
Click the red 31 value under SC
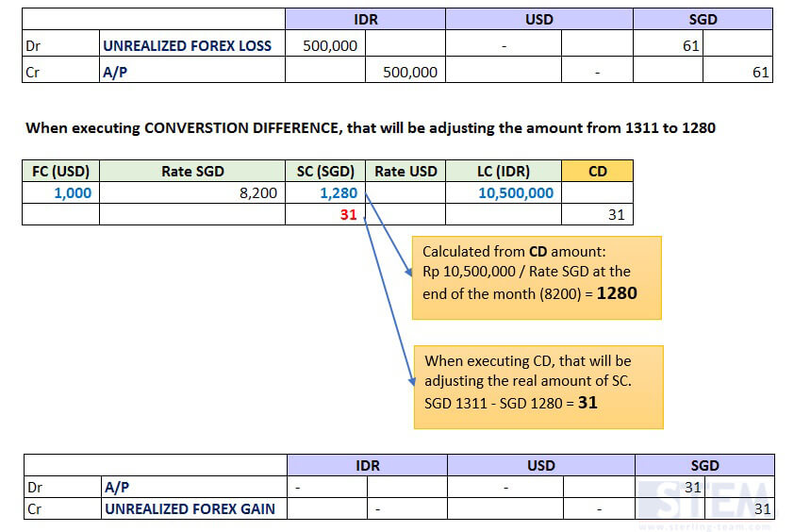coord(348,214)
